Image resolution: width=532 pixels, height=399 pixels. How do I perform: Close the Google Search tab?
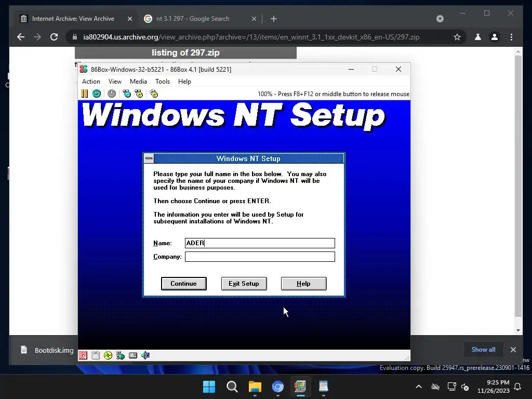click(x=254, y=19)
